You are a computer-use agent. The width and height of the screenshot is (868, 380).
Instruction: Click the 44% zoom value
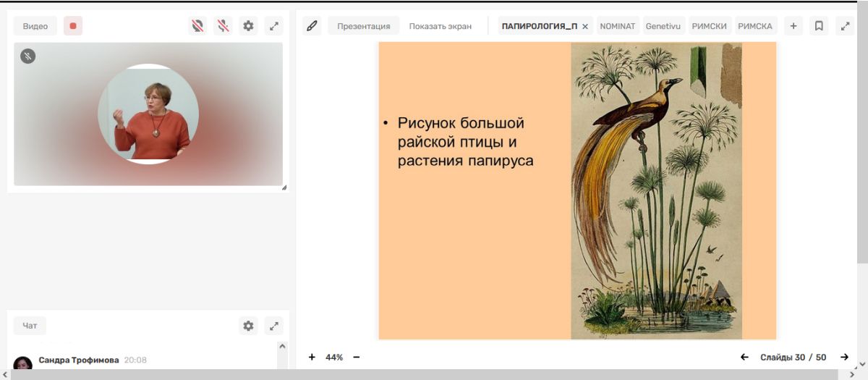point(334,357)
